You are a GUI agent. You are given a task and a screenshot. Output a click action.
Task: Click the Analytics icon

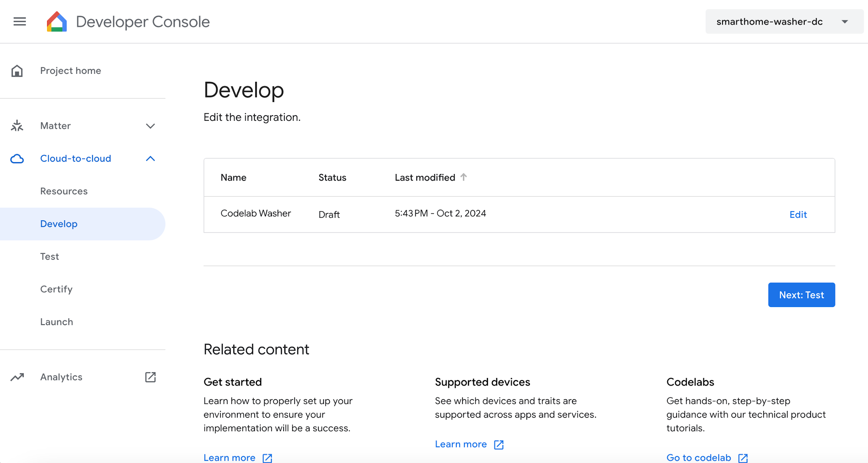point(17,377)
